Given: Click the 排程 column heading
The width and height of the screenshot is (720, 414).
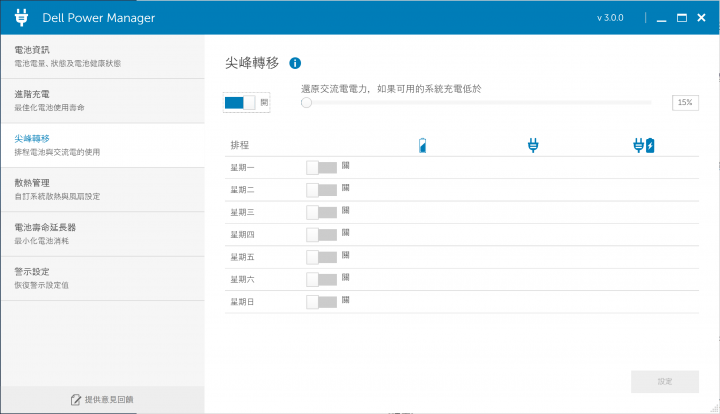Looking at the screenshot, I should 240,145.
